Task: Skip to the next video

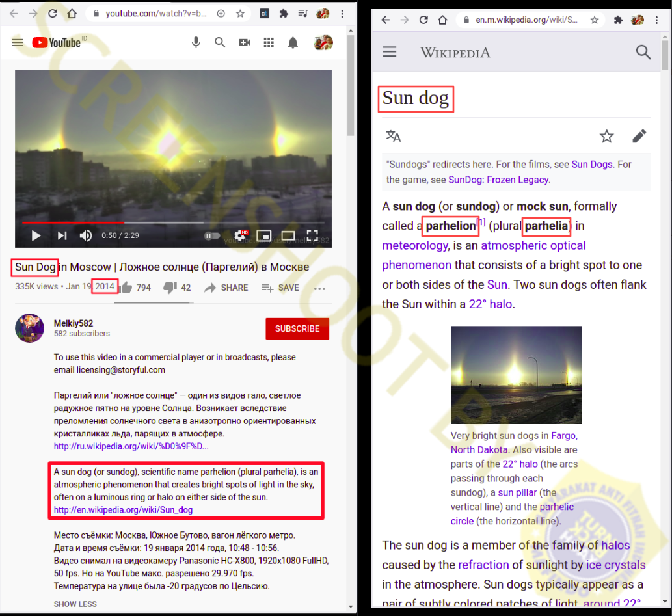Action: point(62,235)
